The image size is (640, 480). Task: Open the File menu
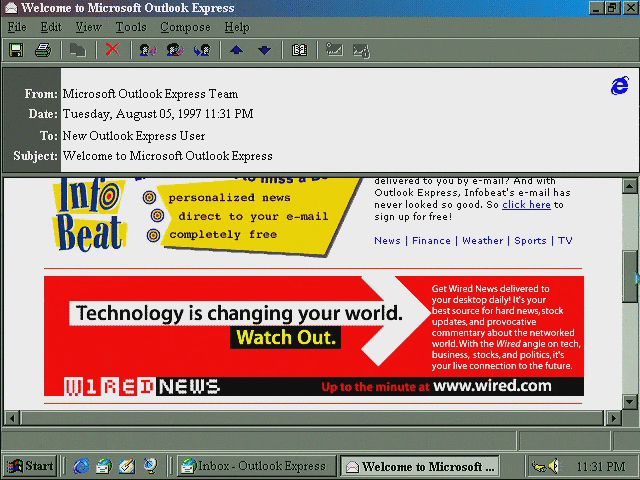[17, 27]
